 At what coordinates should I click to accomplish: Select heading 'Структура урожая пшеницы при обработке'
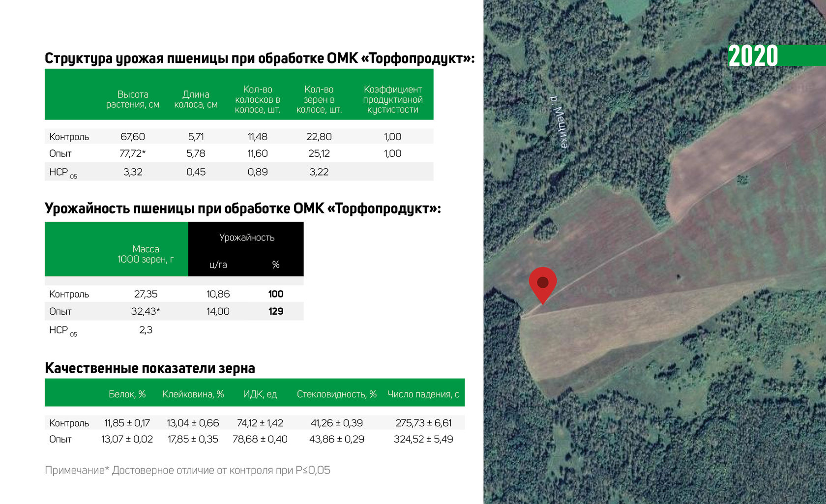pyautogui.click(x=260, y=59)
